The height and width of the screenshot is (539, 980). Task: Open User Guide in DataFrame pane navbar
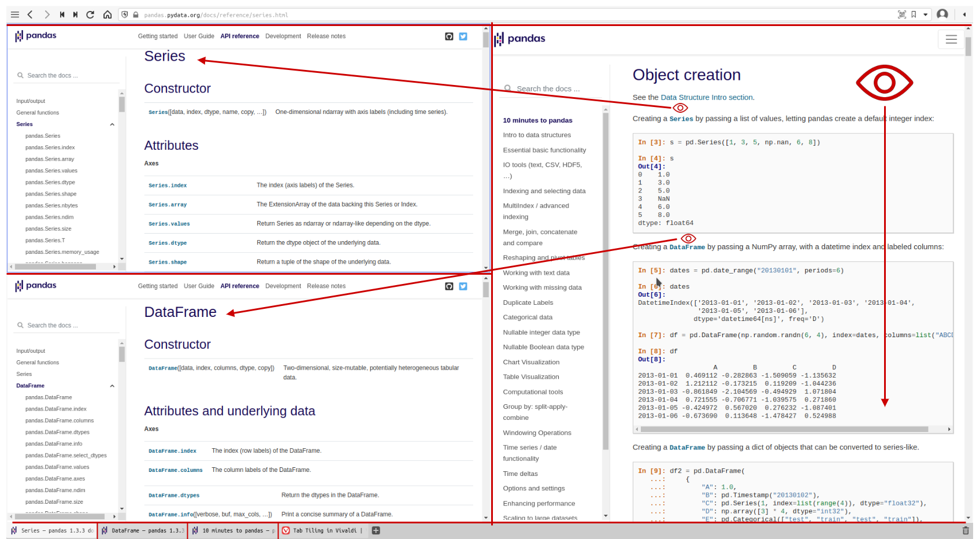199,286
